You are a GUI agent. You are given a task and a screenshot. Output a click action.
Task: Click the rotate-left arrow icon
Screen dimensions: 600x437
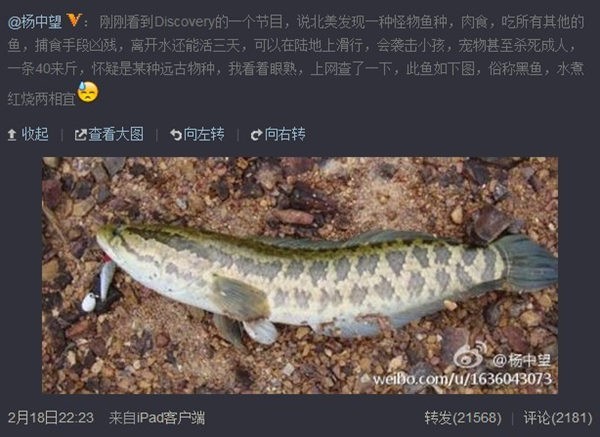tap(176, 135)
